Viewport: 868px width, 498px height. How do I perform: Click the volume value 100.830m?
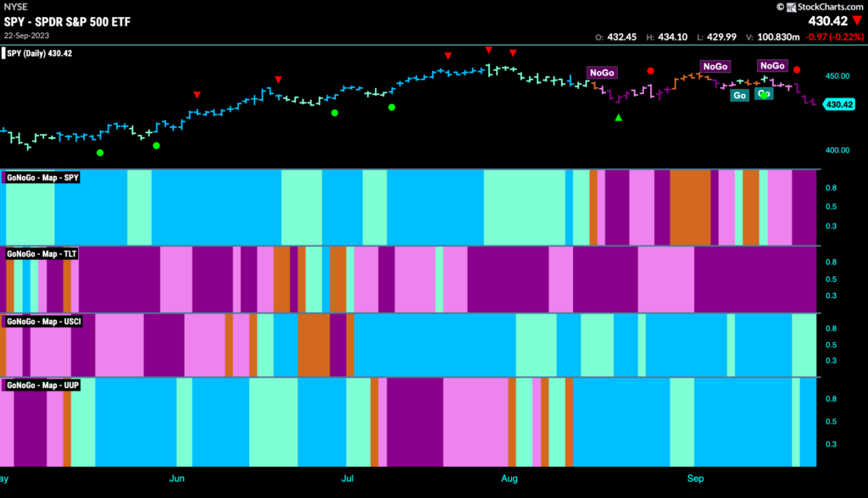point(778,37)
